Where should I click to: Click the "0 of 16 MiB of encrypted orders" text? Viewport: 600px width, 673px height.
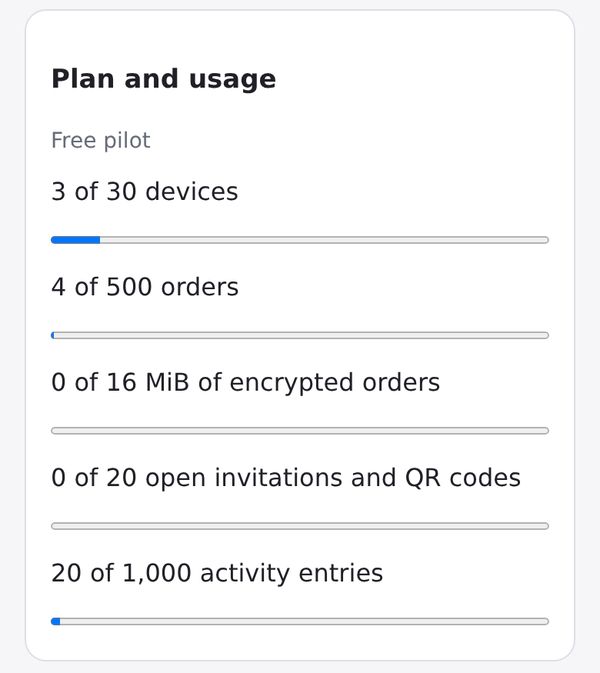tap(245, 382)
